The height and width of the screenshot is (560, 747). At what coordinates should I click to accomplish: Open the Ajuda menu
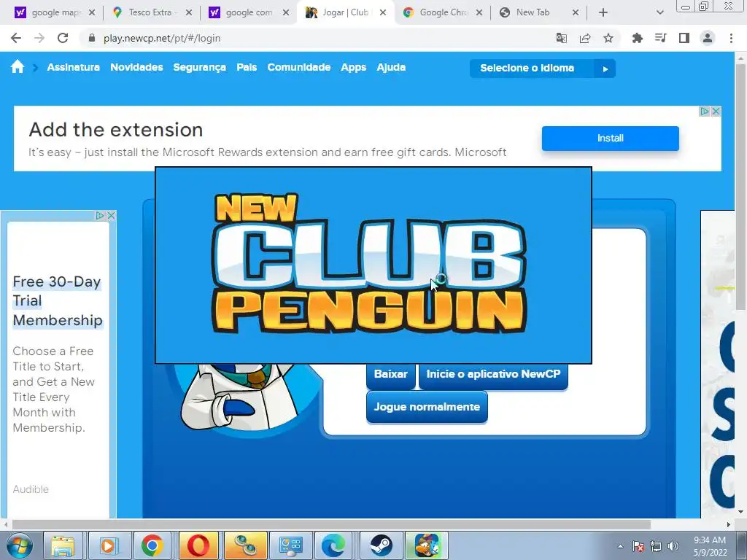click(x=391, y=68)
